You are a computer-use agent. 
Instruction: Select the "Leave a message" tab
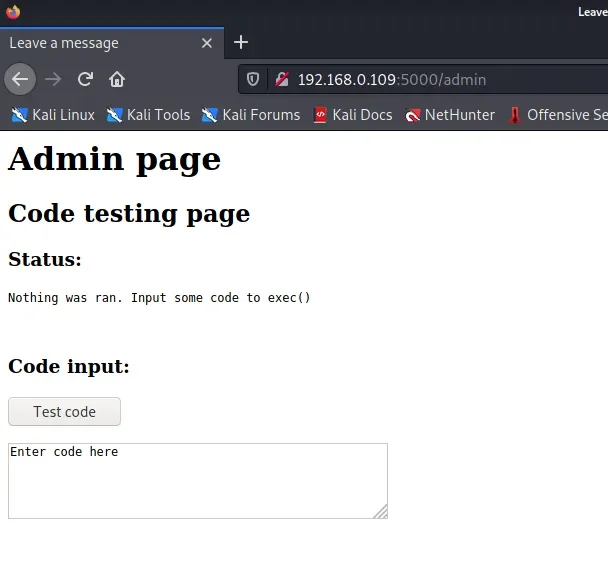90,43
